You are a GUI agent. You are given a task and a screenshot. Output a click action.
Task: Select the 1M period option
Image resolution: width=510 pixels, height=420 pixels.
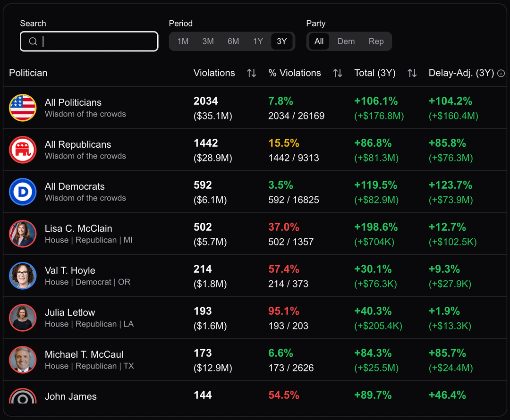pos(183,42)
